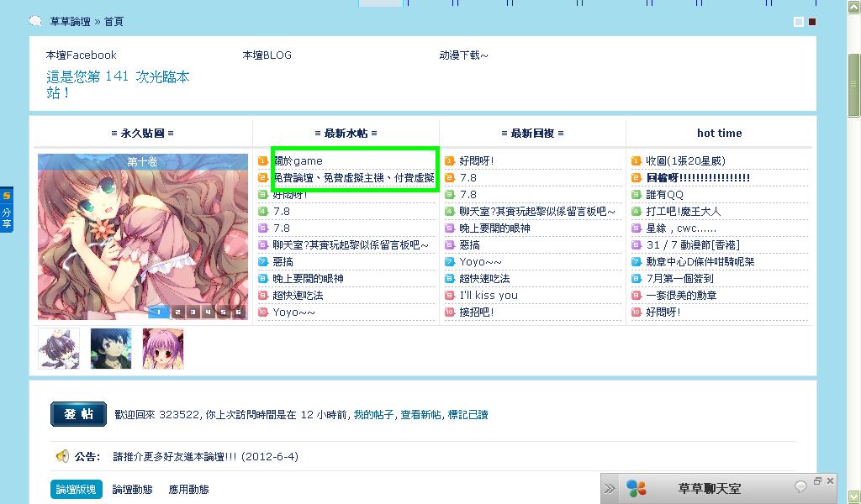Click rank 1 icon beside 關於game
This screenshot has height=504, width=861.
coord(263,160)
